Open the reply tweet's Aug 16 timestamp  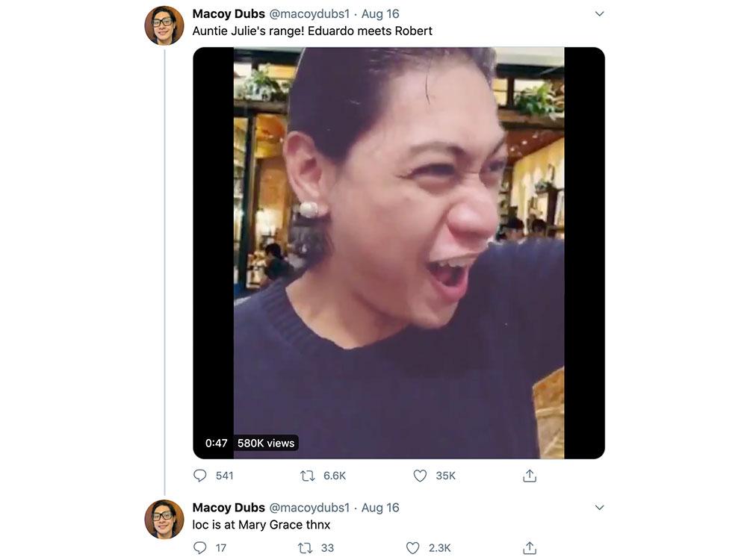pos(380,508)
